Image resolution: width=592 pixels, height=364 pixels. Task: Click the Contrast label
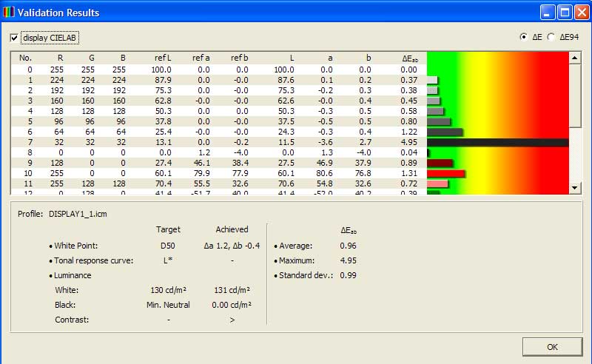pyautogui.click(x=72, y=320)
